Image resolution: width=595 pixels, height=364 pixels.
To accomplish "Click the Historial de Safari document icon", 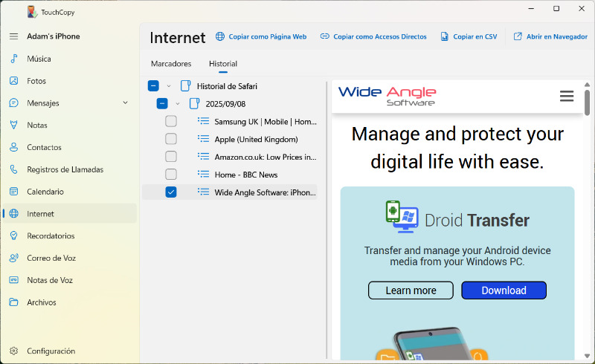I will [185, 85].
